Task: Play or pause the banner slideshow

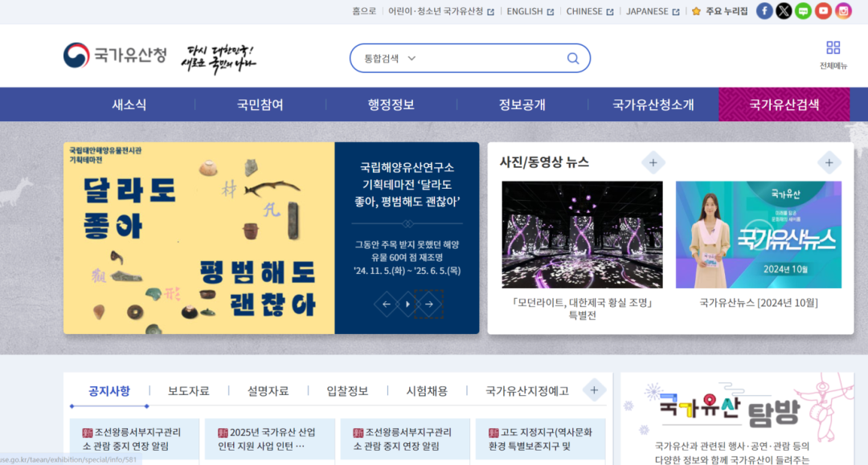Action: pos(408,304)
